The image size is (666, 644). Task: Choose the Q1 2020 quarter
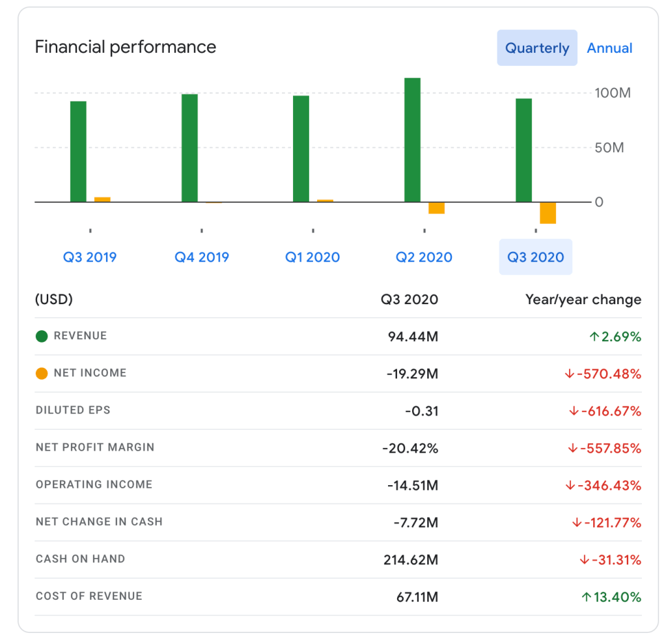[312, 257]
